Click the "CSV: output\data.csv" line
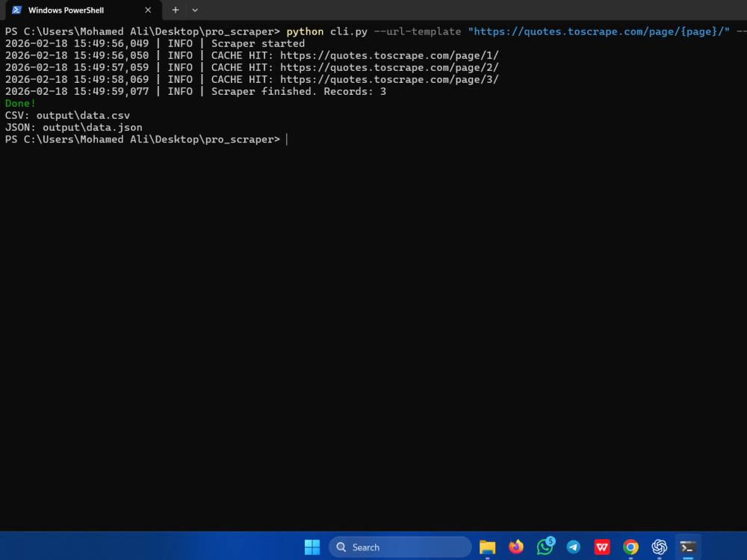Screen dimensions: 747x560 [67, 115]
